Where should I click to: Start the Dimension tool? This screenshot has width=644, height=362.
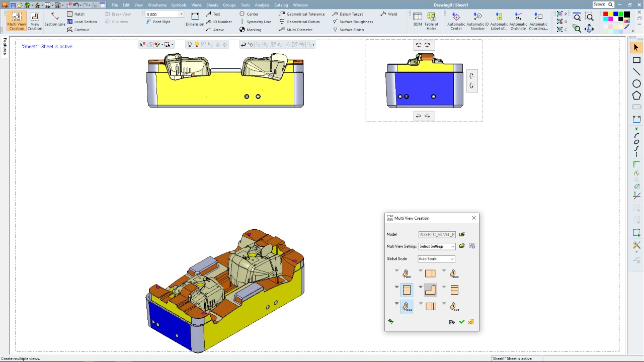[x=195, y=20]
